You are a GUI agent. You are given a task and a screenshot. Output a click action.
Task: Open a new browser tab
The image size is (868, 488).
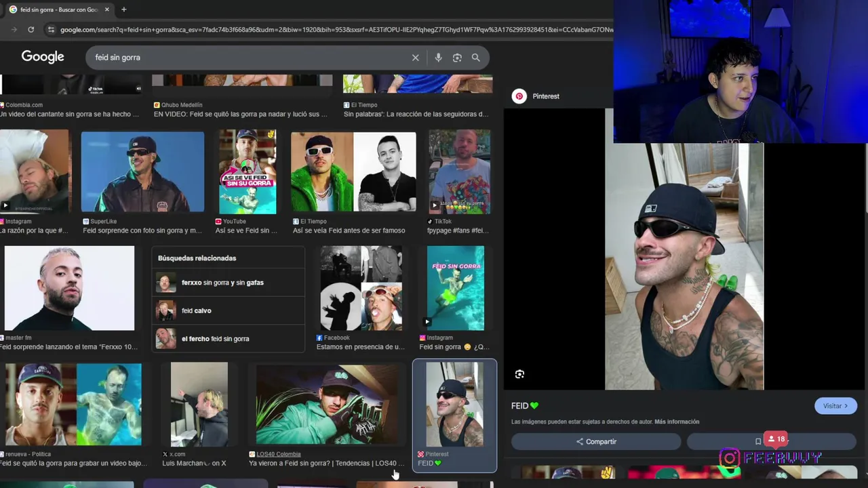pyautogui.click(x=123, y=9)
